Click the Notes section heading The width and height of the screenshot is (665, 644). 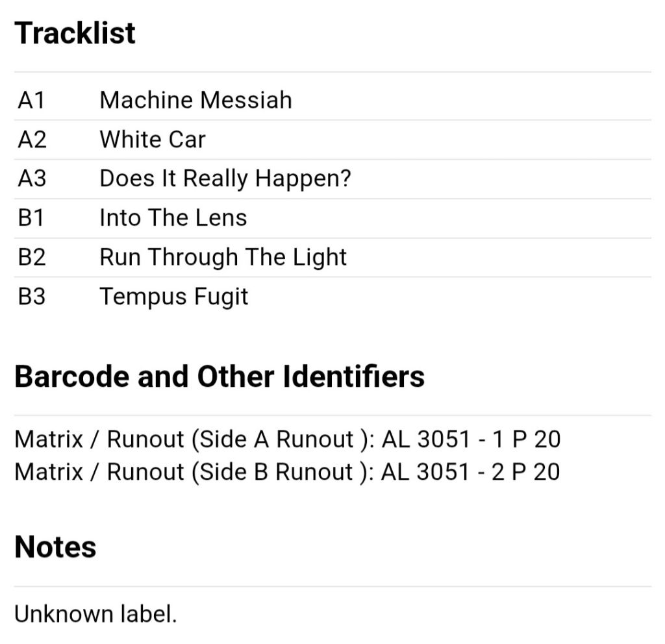[56, 547]
